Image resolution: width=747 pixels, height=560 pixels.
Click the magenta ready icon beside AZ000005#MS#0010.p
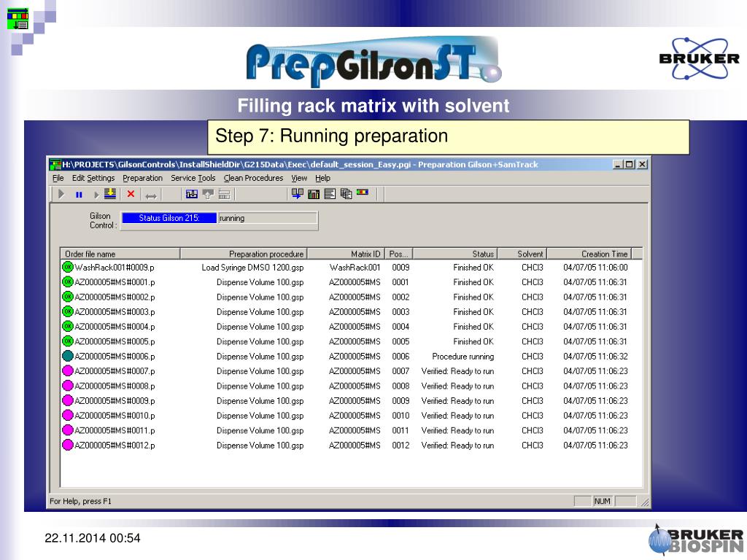click(68, 415)
